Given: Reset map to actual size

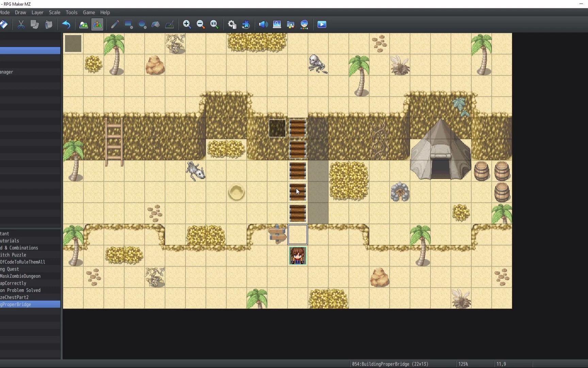Looking at the screenshot, I should [x=214, y=25].
